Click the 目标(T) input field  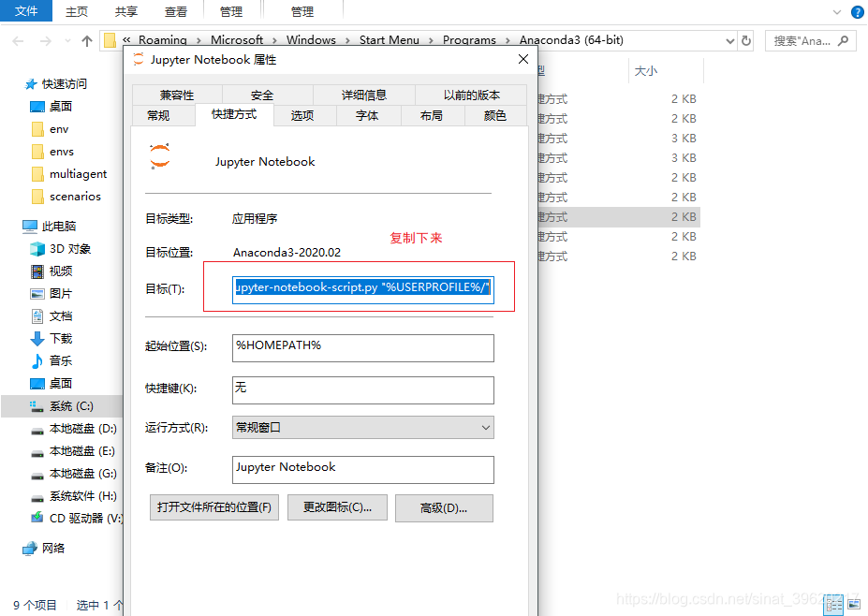coord(363,289)
